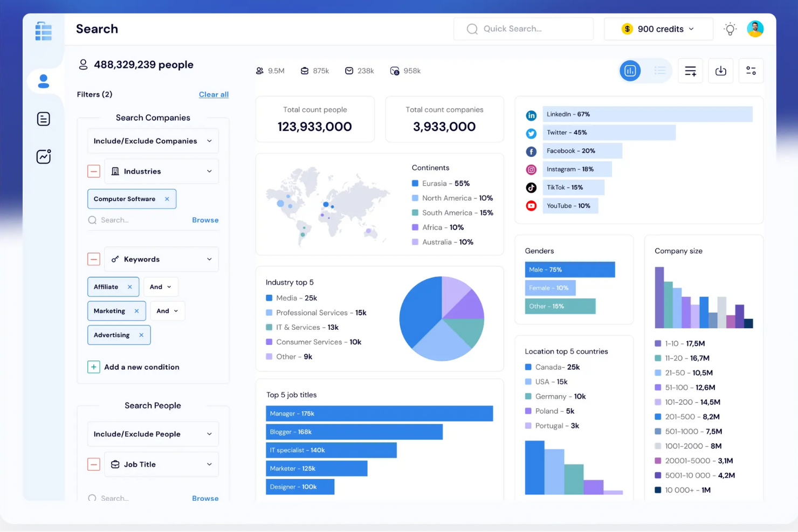Select the People search sidebar icon
The image size is (798, 532).
[x=44, y=81]
